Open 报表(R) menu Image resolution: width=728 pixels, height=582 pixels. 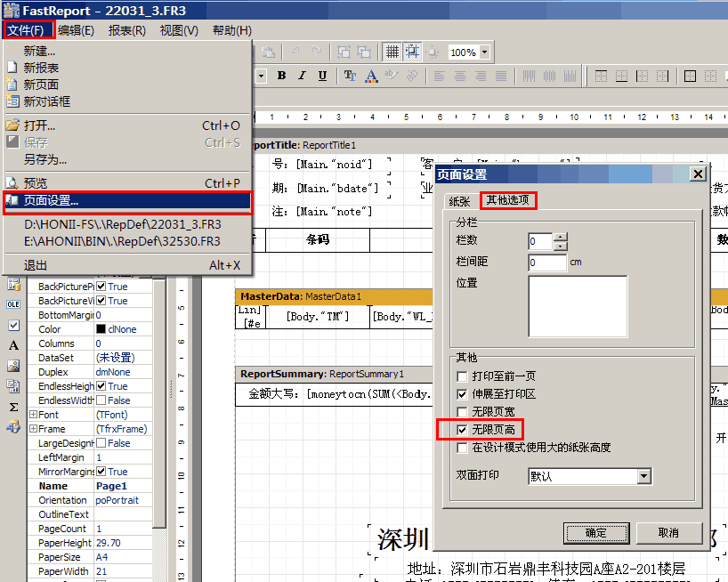pyautogui.click(x=127, y=30)
